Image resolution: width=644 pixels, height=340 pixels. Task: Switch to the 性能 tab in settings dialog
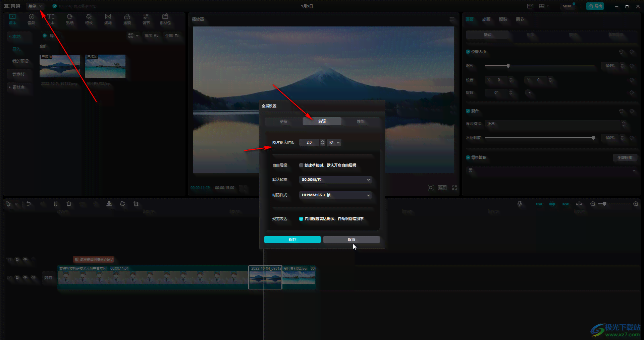tap(361, 121)
